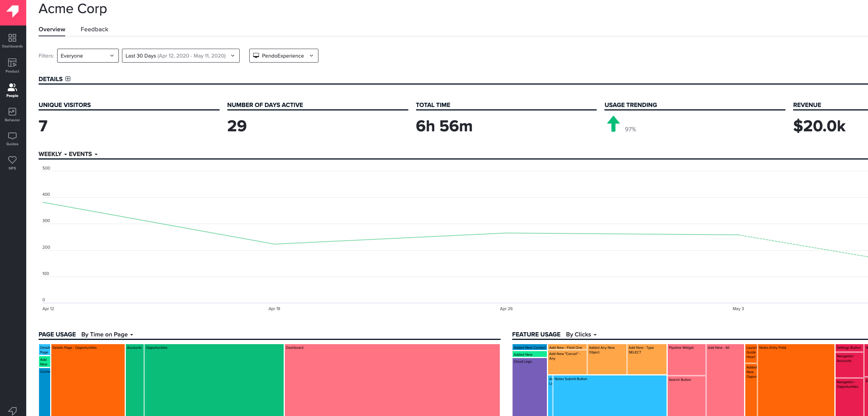Click the Details Page - Opportunities block

point(88,380)
